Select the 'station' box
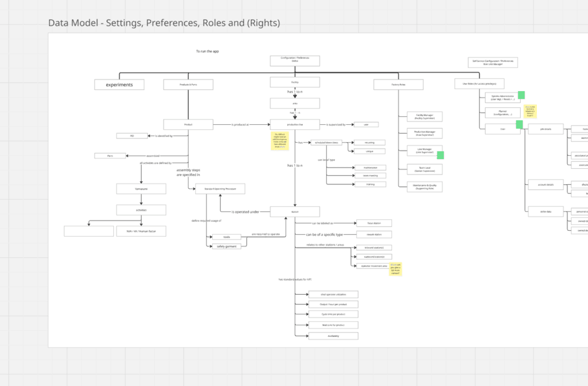This screenshot has height=386, width=588. point(295,211)
